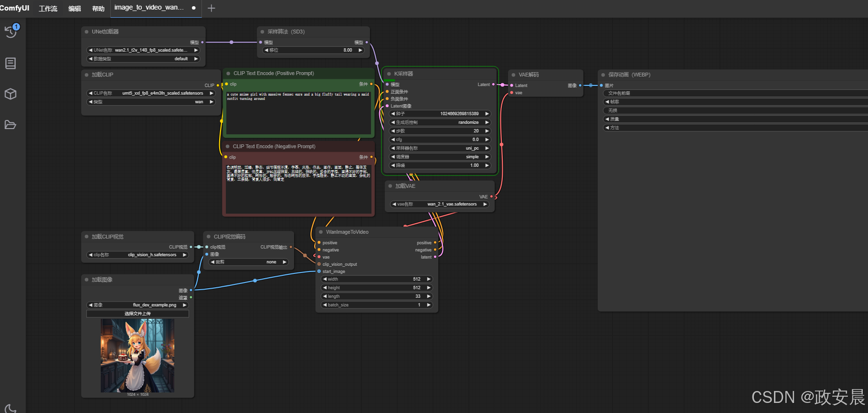Viewport: 868px width, 413px height.
Task: Increase width value with right arrow
Action: coord(429,279)
